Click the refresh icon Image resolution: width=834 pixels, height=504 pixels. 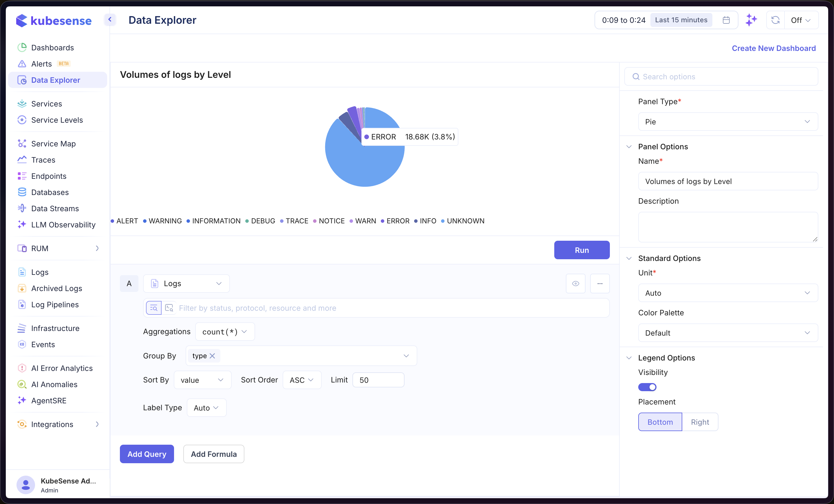(775, 20)
